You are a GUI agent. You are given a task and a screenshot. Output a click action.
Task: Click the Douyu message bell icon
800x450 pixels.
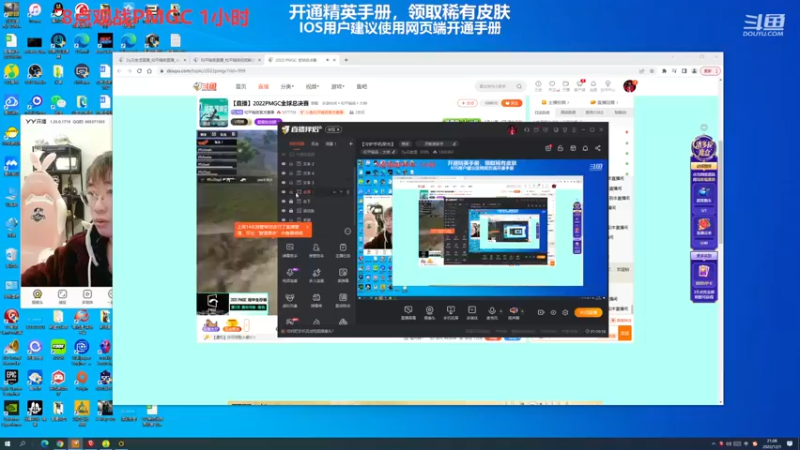pos(593,84)
